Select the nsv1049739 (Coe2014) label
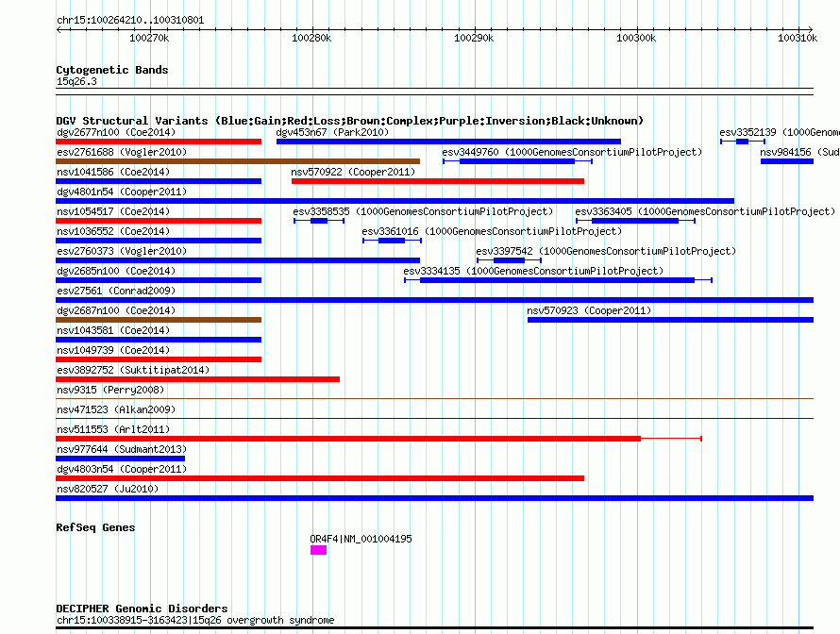 point(113,350)
